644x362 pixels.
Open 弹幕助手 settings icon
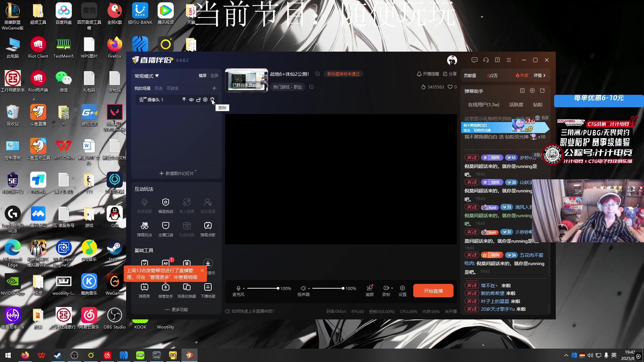(532, 90)
